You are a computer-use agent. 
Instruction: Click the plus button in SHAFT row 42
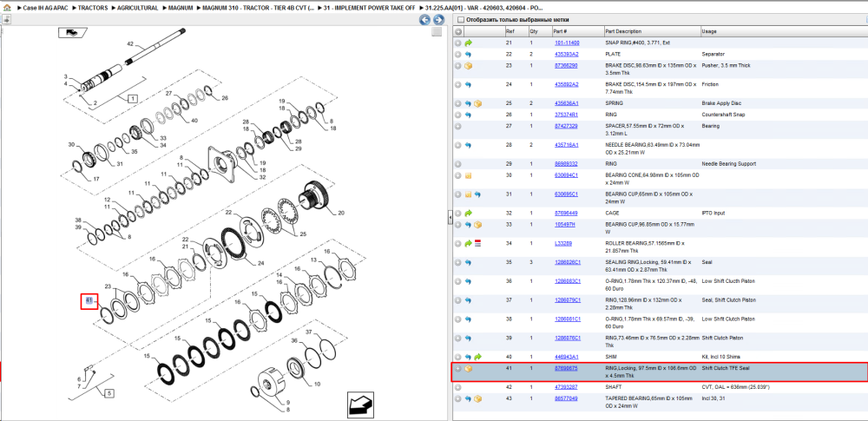(457, 386)
